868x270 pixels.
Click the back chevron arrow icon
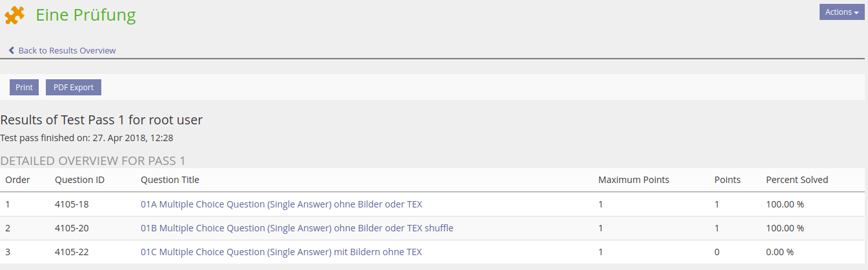tap(12, 50)
